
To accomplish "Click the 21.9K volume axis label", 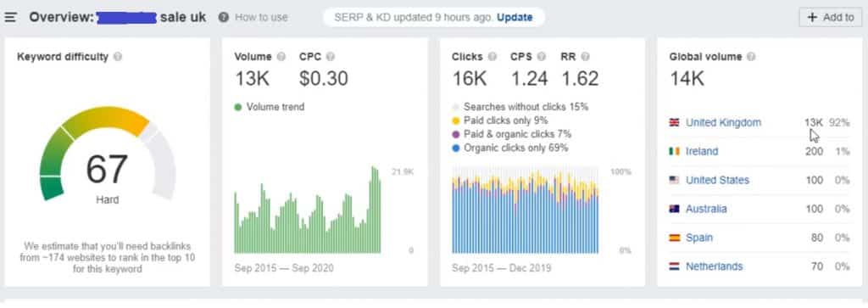I will click(402, 172).
